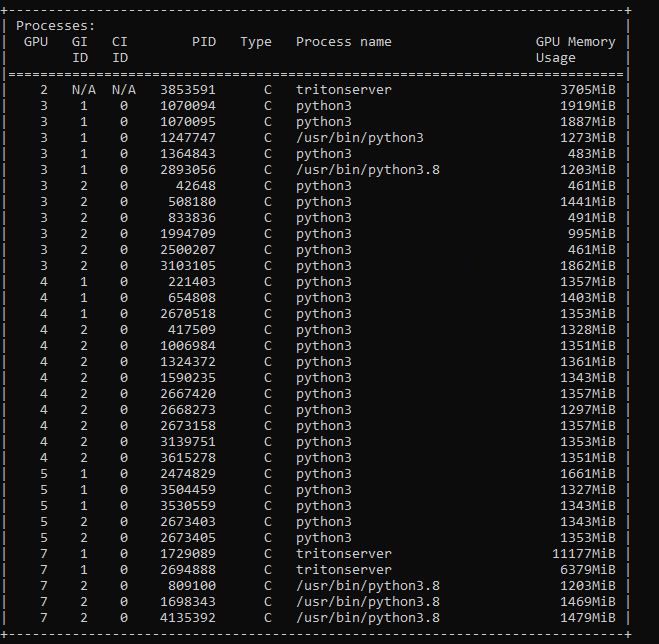Image resolution: width=659 pixels, height=644 pixels.
Task: Click memory usage 1441MiB
Action: [x=588, y=202]
